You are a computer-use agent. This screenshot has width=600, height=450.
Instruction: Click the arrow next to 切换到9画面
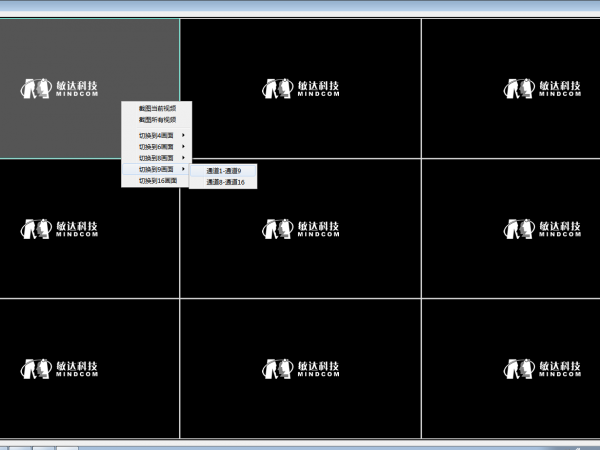click(184, 170)
